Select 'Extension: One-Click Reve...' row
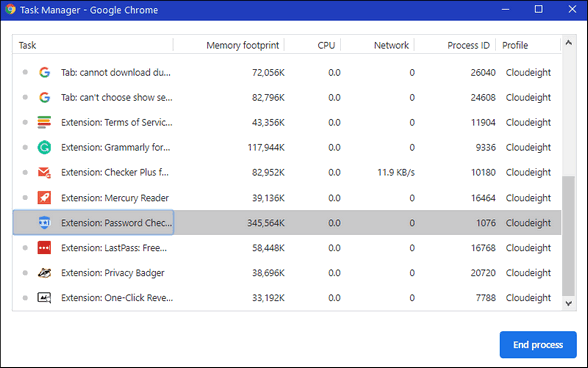Screen dimensions: 588x368 point(287,298)
